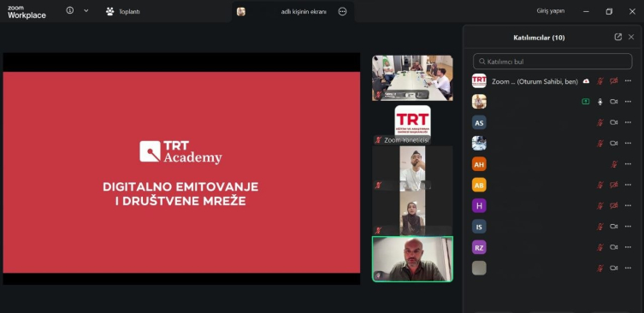644x313 pixels.
Task: Click the search magnifier in Katılımcı bul
Action: tap(482, 62)
